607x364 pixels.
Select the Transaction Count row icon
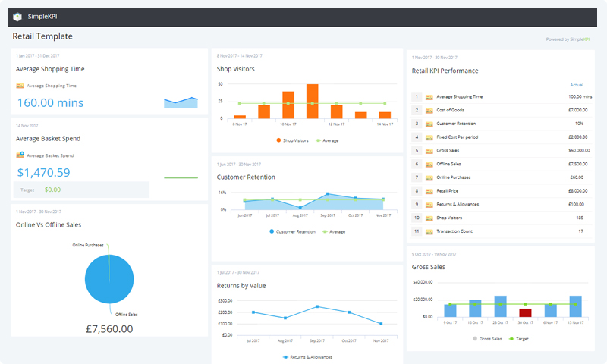(x=429, y=231)
